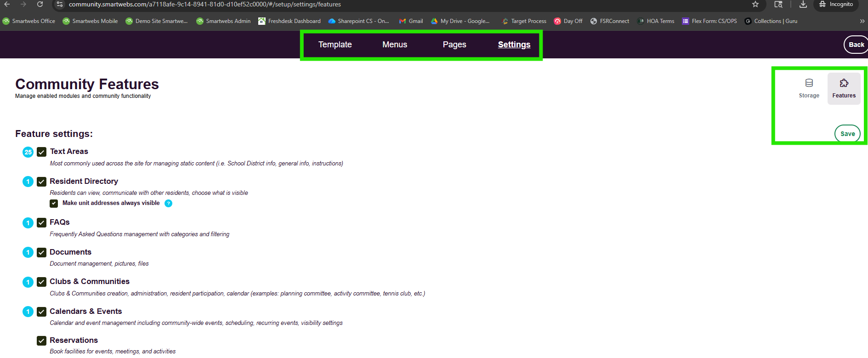Image resolution: width=868 pixels, height=358 pixels.
Task: Uncheck the Text Areas feature
Action: (42, 152)
